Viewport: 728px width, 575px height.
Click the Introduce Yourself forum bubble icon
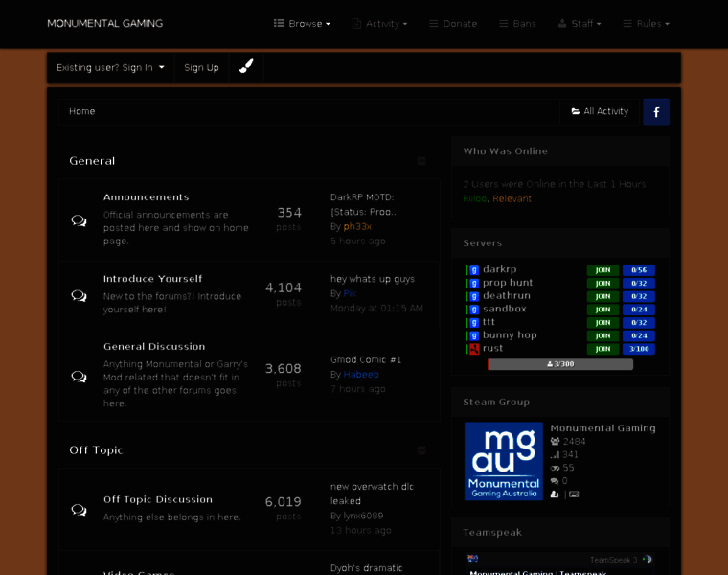point(79,295)
